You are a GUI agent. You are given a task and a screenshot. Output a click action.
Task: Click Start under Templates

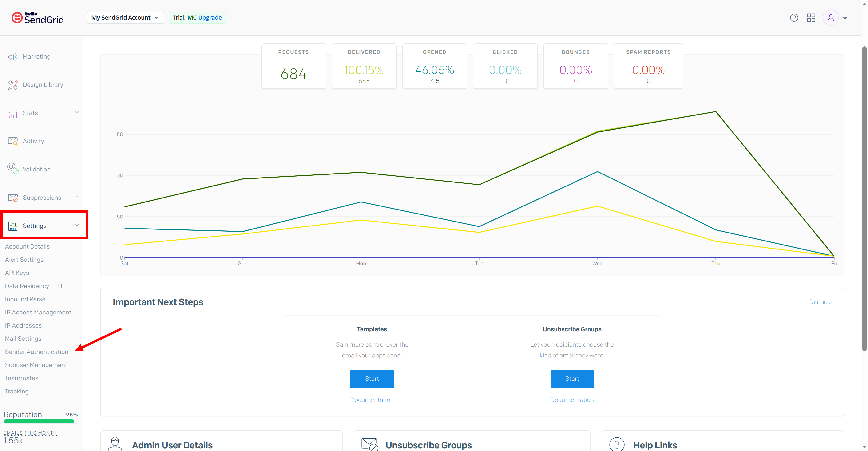point(372,379)
